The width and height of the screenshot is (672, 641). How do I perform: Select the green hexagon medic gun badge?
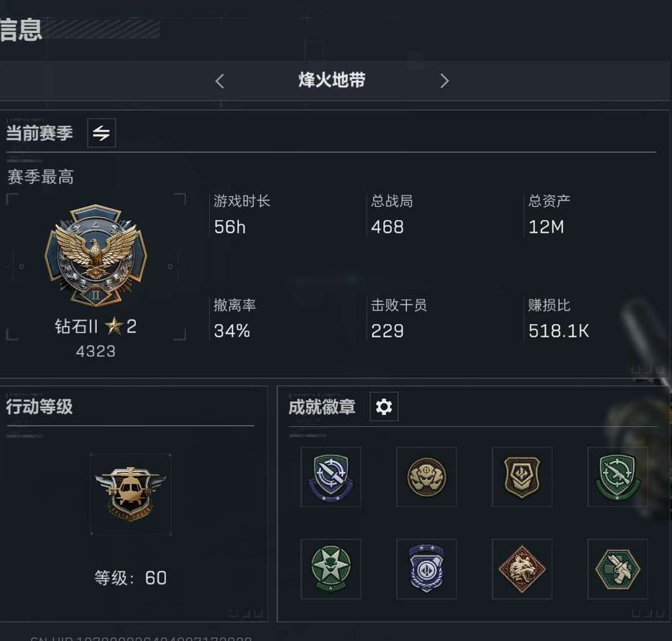point(618,569)
